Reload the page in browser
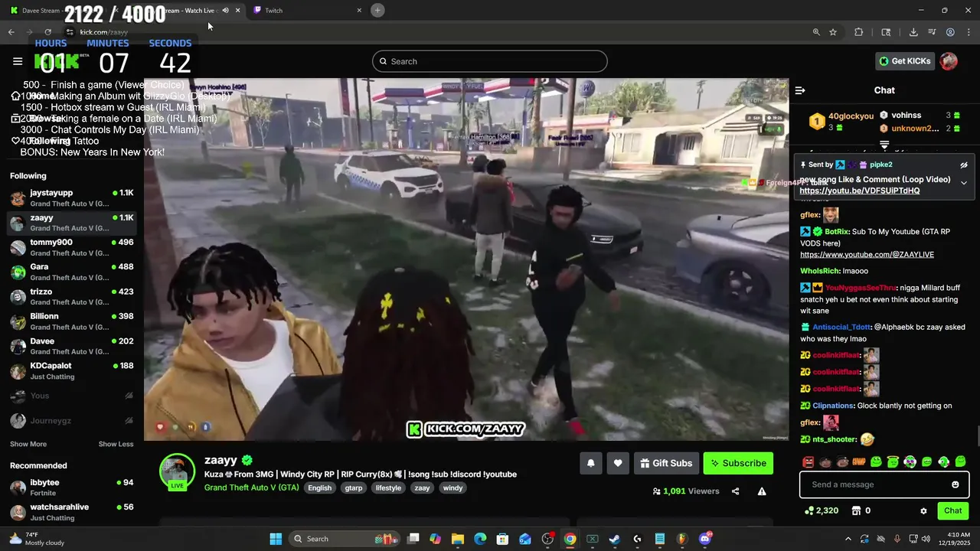 point(47,32)
